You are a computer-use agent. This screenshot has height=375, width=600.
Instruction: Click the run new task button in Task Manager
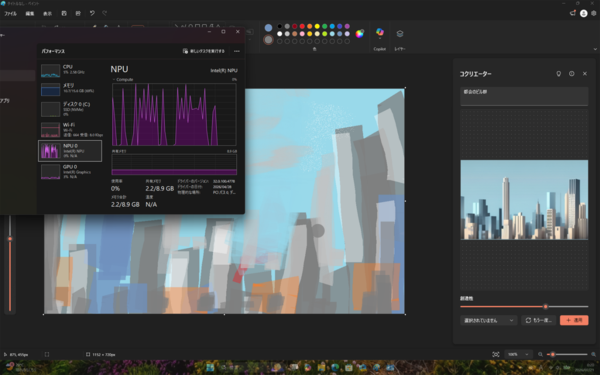(204, 51)
